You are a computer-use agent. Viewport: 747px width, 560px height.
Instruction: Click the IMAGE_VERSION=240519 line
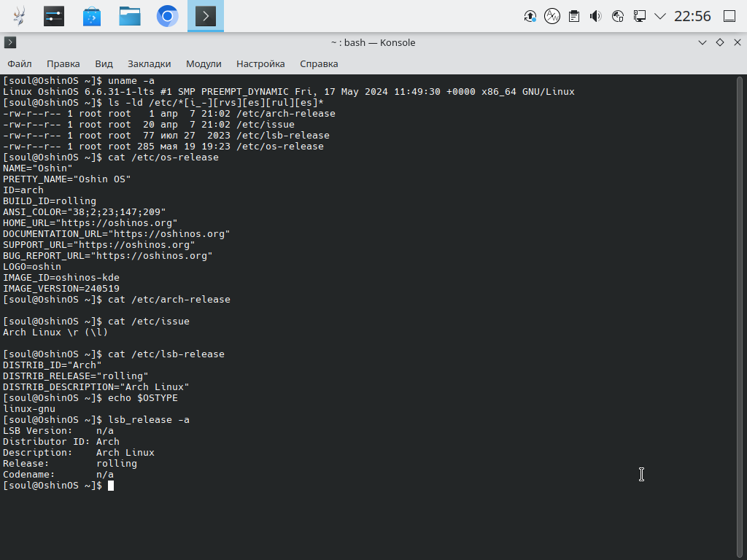coord(61,289)
